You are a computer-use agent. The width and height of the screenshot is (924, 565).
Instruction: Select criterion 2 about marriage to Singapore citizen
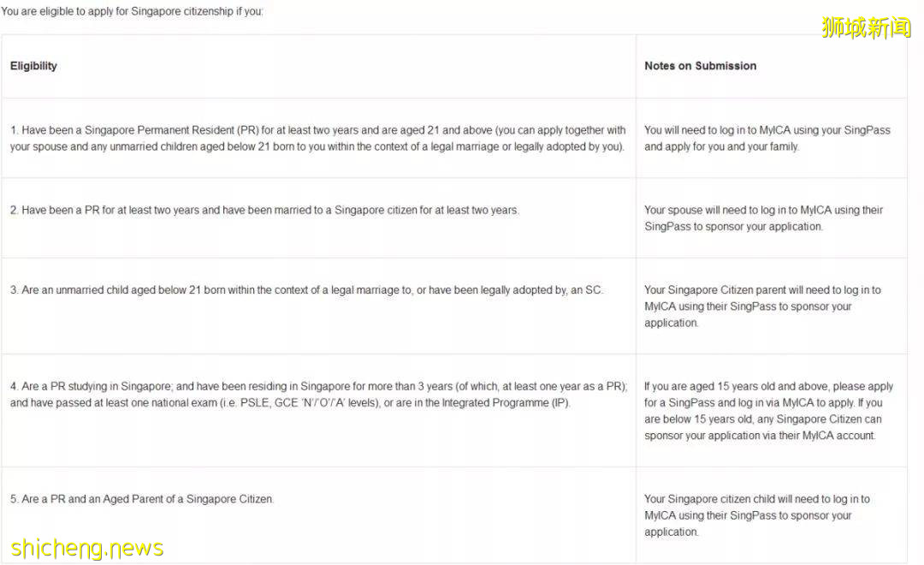(264, 210)
